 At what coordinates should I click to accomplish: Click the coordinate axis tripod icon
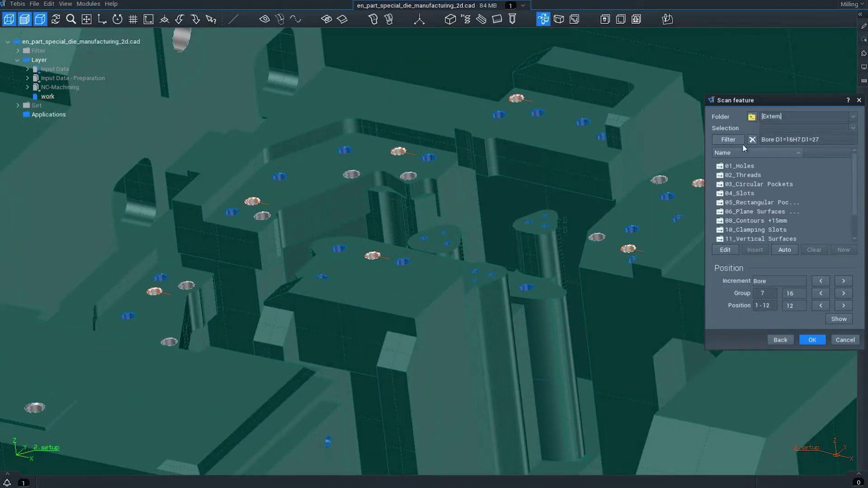(419, 19)
